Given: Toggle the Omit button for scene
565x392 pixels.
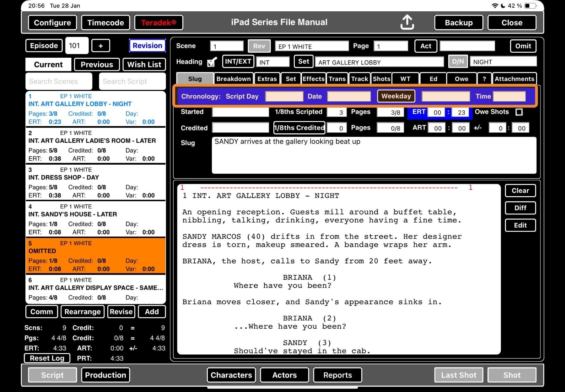Looking at the screenshot, I should point(523,46).
